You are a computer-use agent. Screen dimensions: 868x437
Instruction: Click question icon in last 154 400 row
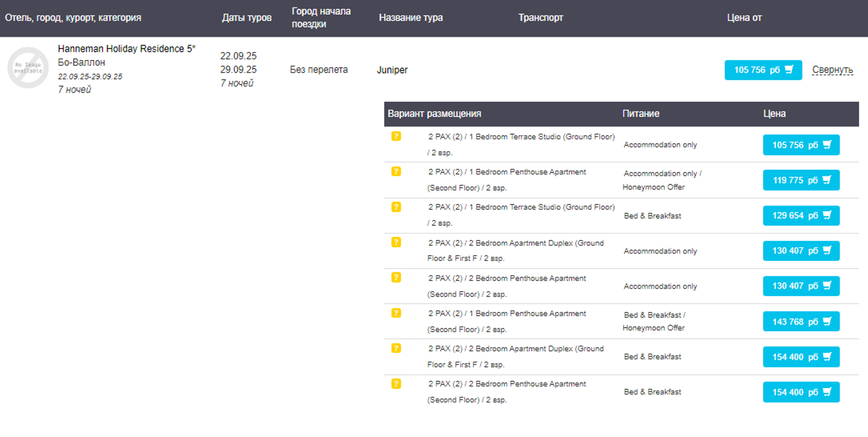pos(396,384)
